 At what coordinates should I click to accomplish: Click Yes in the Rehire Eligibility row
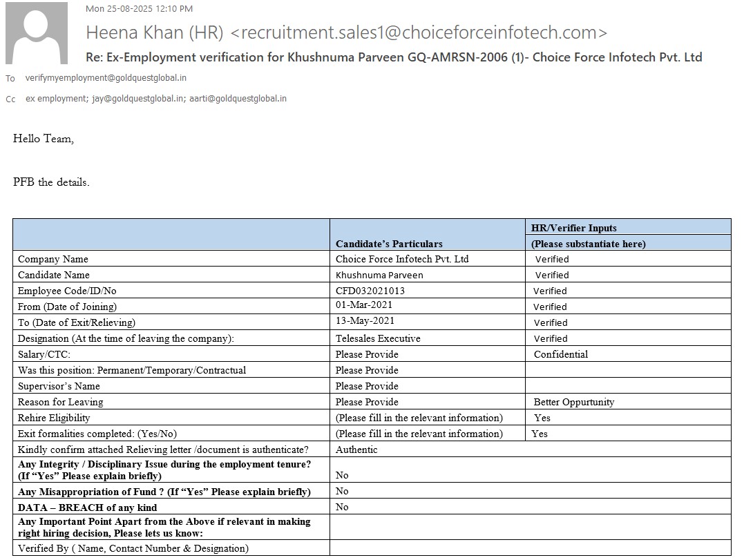tap(542, 418)
